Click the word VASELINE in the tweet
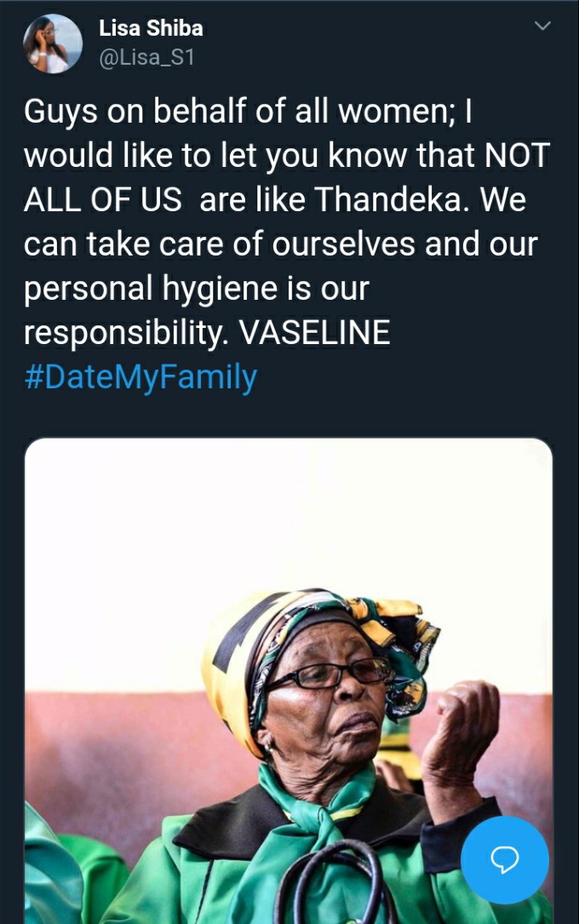This screenshot has height=924, width=579. (x=314, y=332)
